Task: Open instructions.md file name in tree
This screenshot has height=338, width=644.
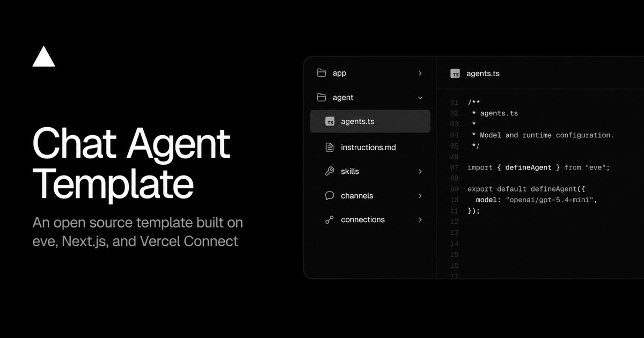Action: click(368, 147)
